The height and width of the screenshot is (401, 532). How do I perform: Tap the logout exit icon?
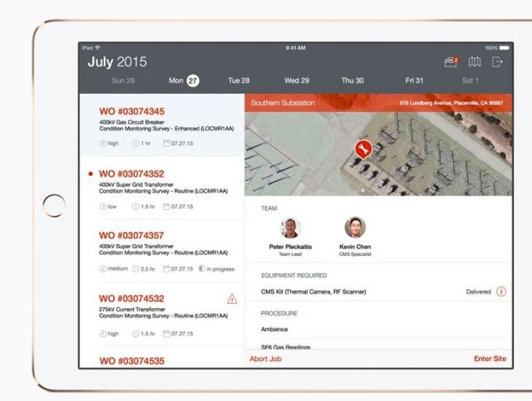498,61
